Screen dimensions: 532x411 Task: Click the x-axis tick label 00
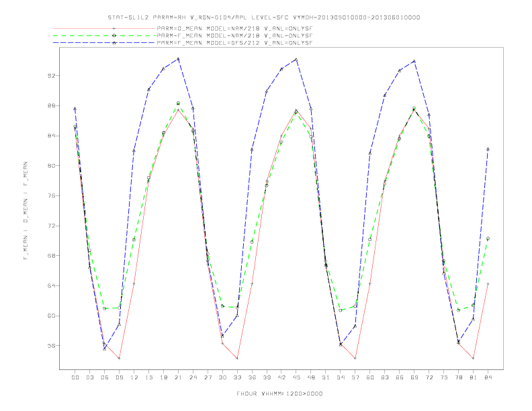click(x=75, y=377)
